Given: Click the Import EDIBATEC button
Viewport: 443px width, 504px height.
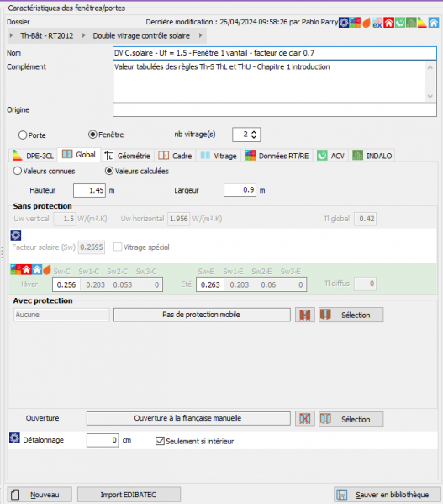Looking at the screenshot, I should [x=129, y=495].
